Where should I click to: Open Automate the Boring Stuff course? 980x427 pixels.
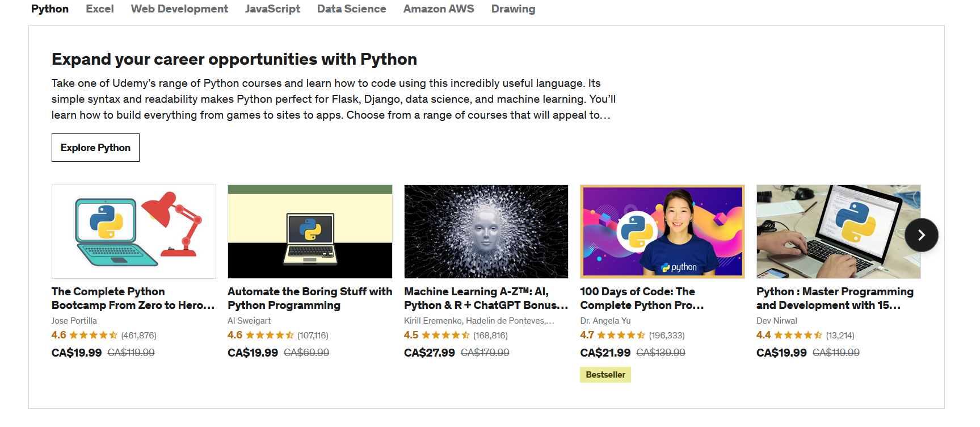(x=309, y=298)
